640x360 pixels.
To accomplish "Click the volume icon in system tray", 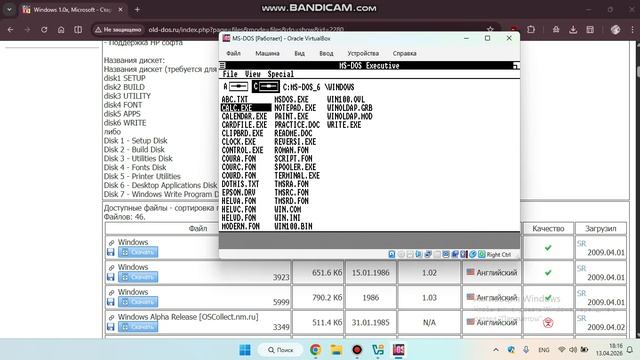I will point(573,350).
